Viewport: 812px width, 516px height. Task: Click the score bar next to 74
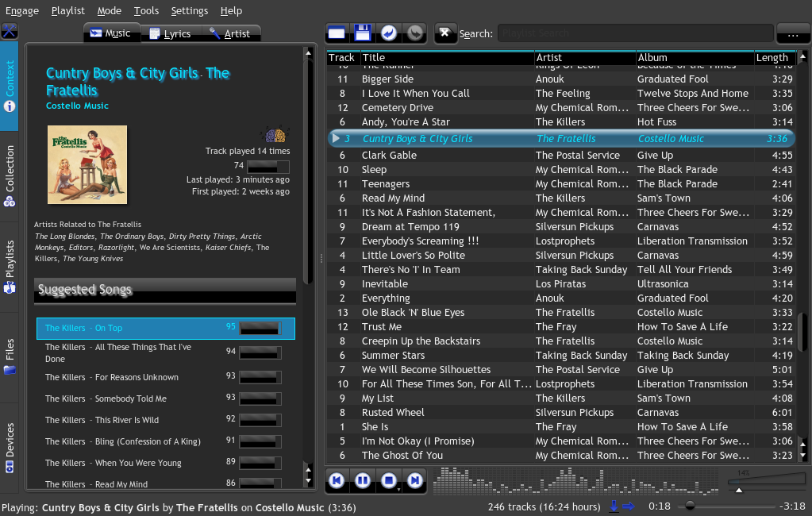point(267,167)
